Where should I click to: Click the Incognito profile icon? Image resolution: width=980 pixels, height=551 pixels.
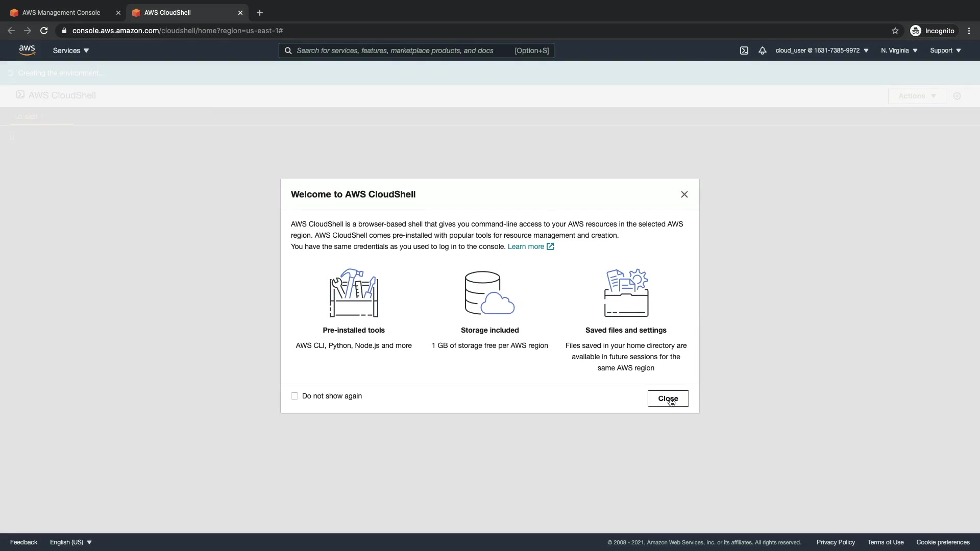click(916, 31)
